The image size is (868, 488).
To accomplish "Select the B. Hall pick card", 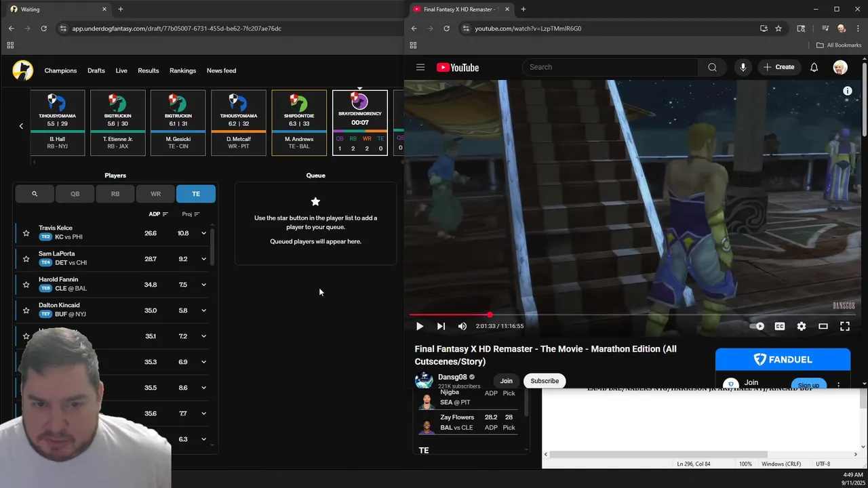I will [58, 123].
